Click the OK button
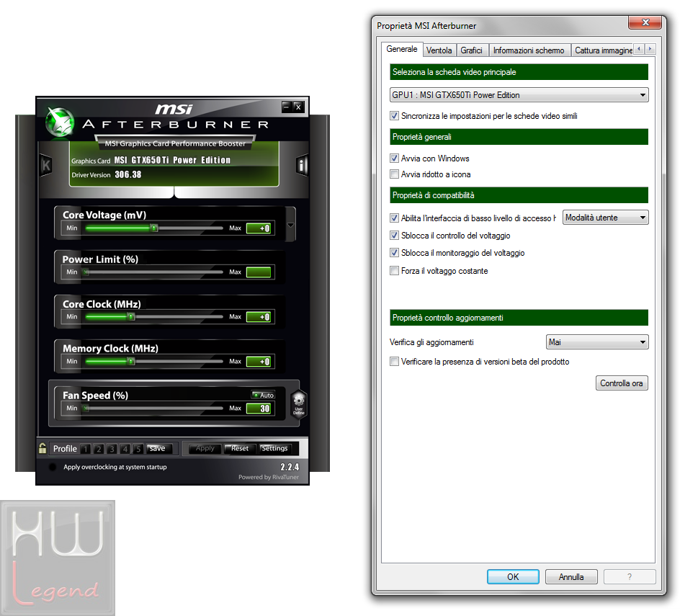Image resolution: width=698 pixels, height=616 pixels. [513, 577]
